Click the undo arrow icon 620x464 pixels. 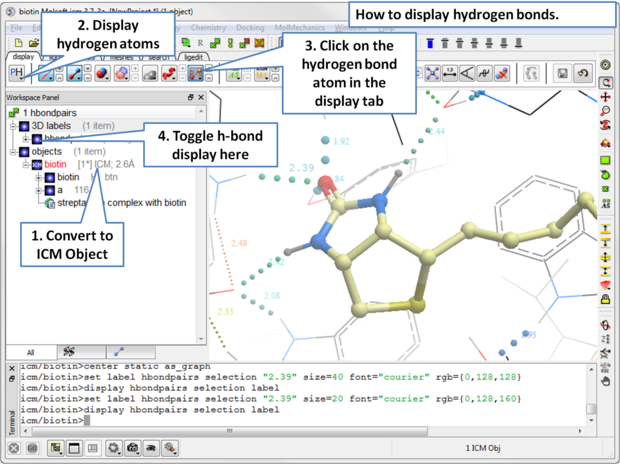[x=584, y=74]
